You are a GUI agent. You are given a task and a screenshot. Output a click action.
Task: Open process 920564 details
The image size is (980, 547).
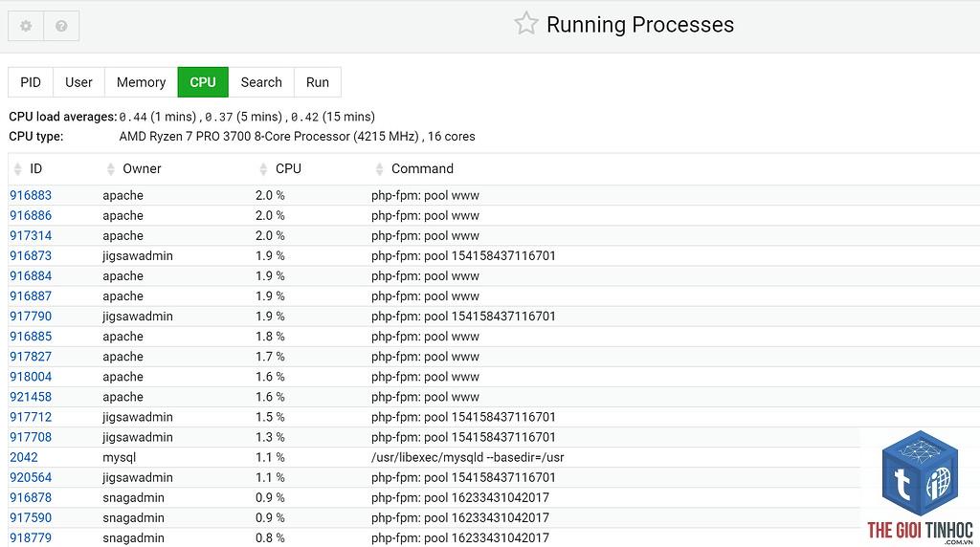31,477
